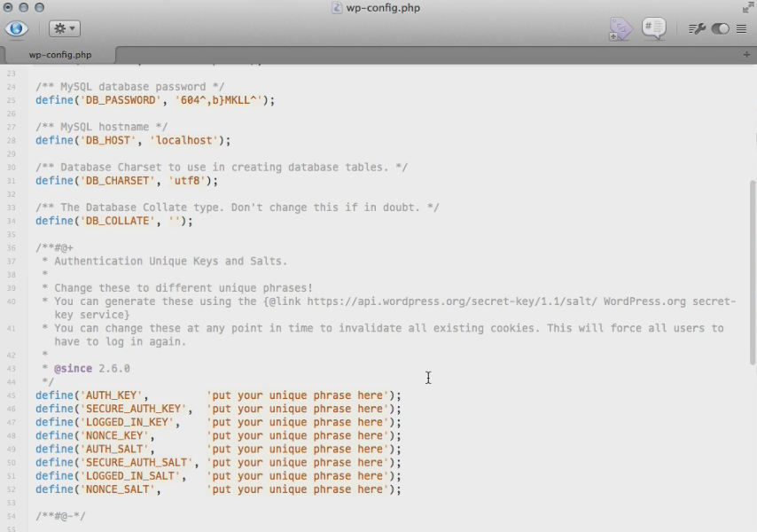The width and height of the screenshot is (757, 532).
Task: Click the full-screen arrows icon in title bar
Action: (748, 8)
